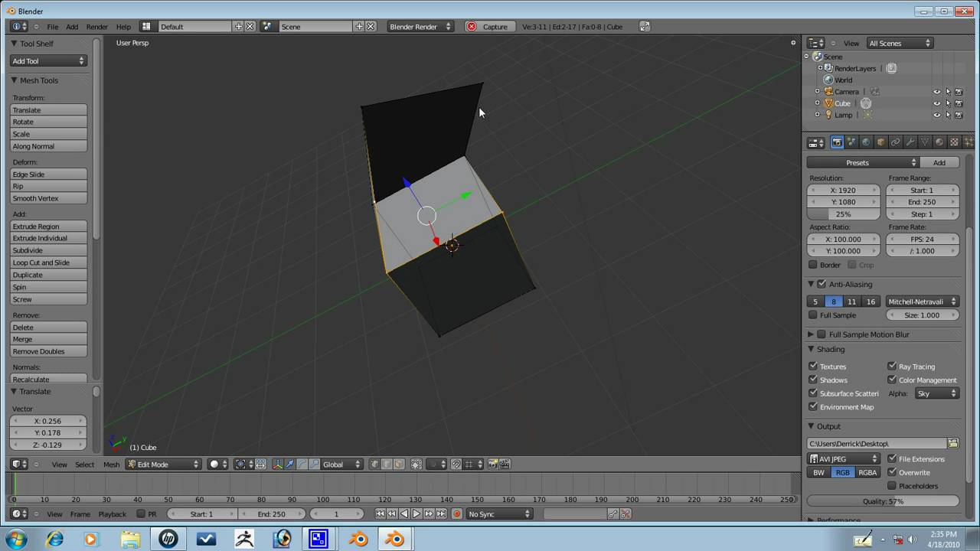Click the play animation button

tap(416, 514)
